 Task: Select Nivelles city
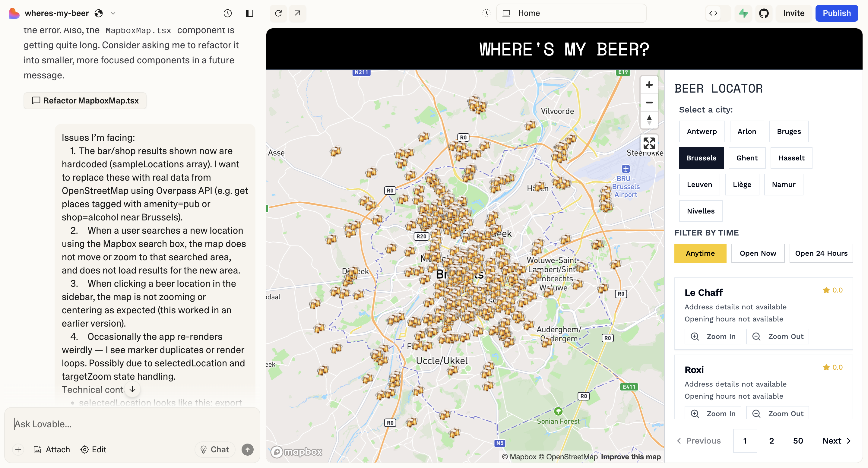coord(701,211)
